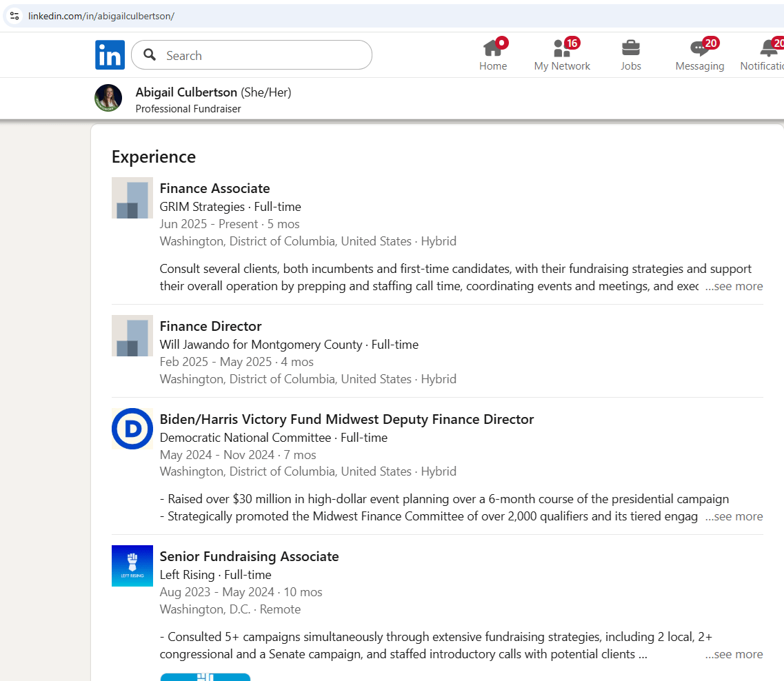784x681 pixels.
Task: Click the LinkedIn logo icon
Action: [x=110, y=55]
